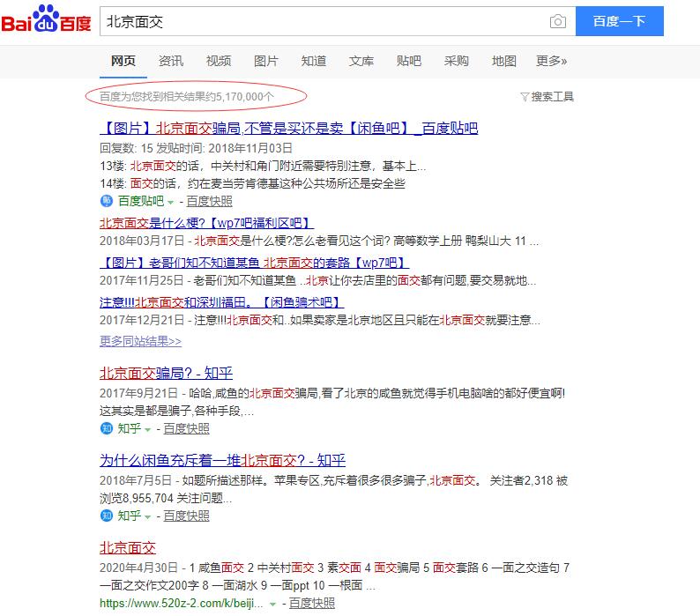Image resolution: width=700 pixels, height=616 pixels.
Task: Open 北京面交骗局,不管是买还是卖 result
Action: (x=289, y=129)
